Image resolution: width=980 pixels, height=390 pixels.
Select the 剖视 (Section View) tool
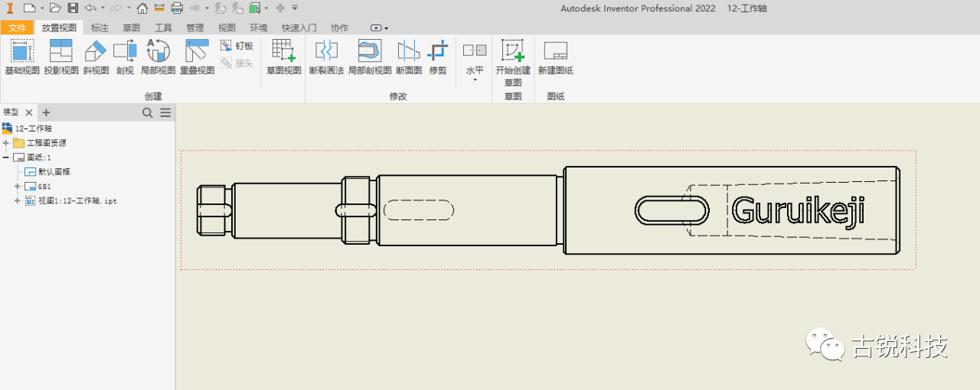click(x=125, y=57)
